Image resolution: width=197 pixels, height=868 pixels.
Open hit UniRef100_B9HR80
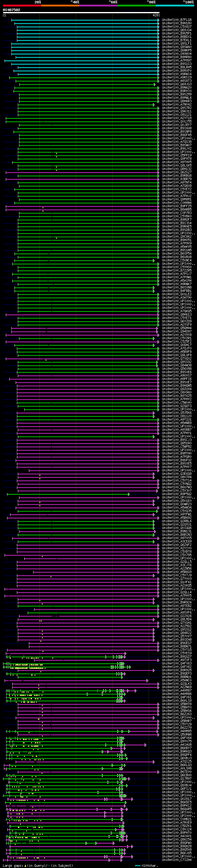[176, 57]
